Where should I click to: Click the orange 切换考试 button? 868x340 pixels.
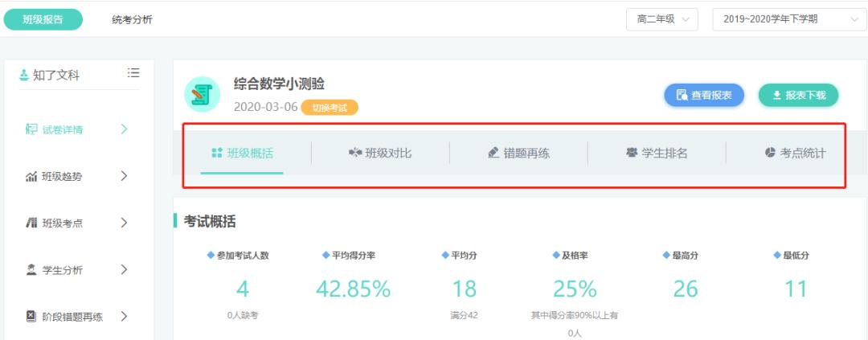pyautogui.click(x=329, y=108)
